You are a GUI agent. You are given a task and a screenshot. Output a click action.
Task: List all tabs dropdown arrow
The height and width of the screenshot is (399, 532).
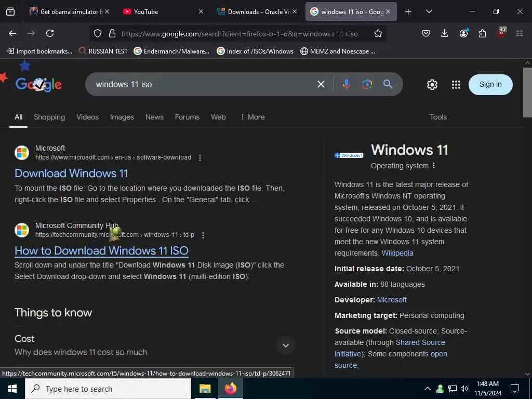pyautogui.click(x=429, y=11)
